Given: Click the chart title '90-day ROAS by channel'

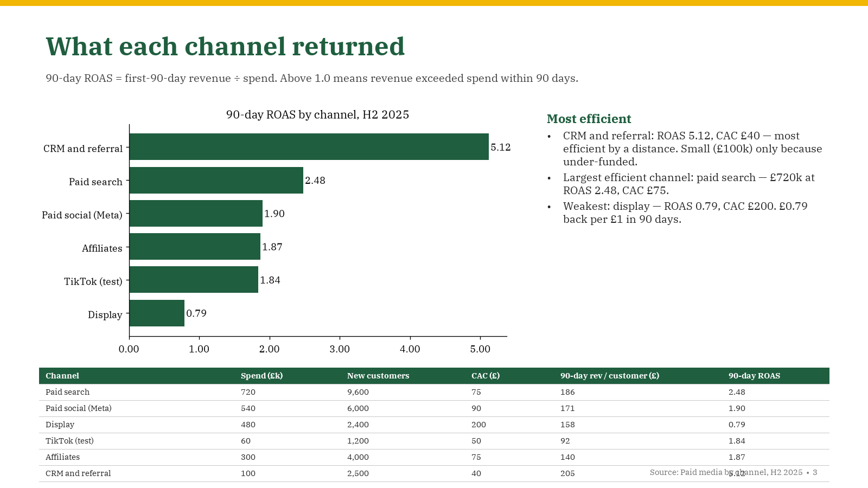Looking at the screenshot, I should click(x=317, y=114).
